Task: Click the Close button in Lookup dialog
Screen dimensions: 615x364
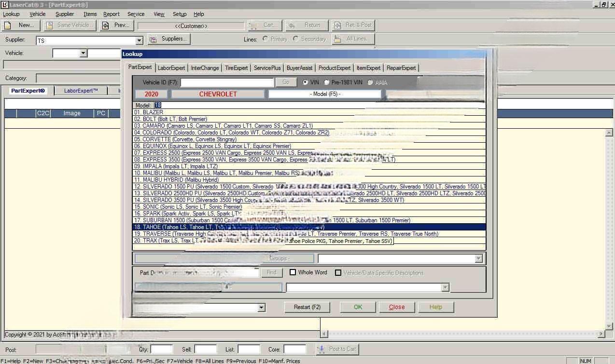Action: [397, 307]
